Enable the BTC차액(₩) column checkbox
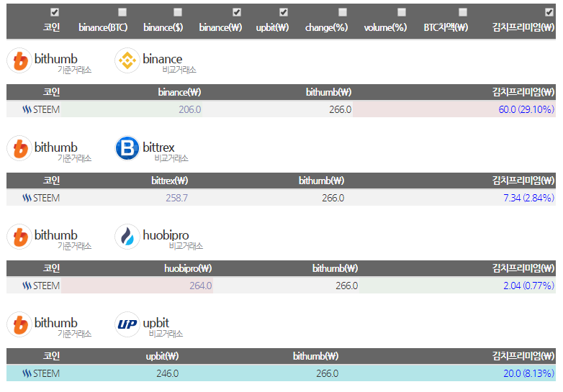The image size is (563, 392). pyautogui.click(x=463, y=12)
